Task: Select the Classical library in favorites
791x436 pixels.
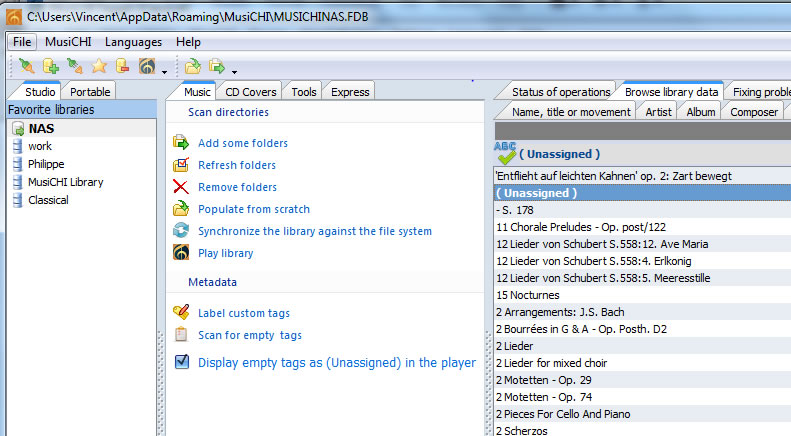Action: tap(48, 200)
